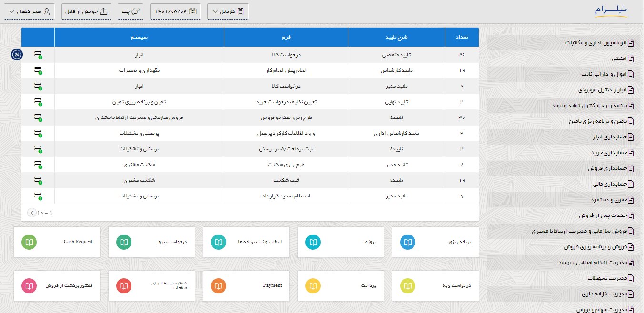Open the سحر دهقان user dropdown

point(30,11)
